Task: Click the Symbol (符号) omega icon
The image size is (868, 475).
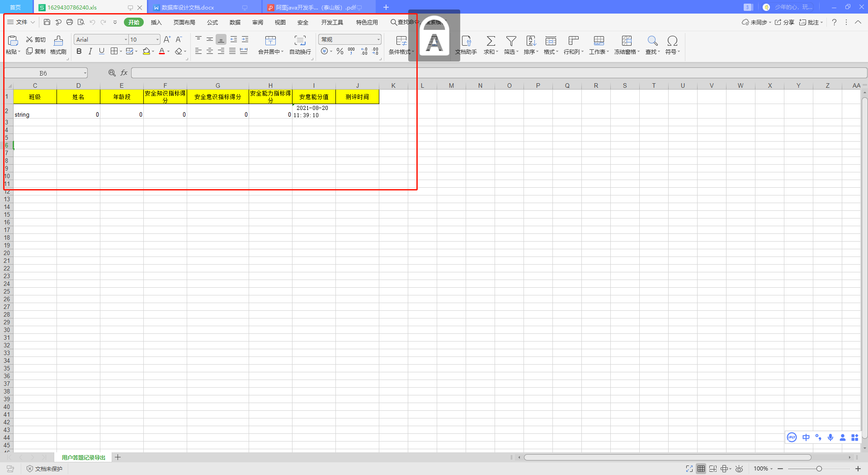Action: [672, 41]
